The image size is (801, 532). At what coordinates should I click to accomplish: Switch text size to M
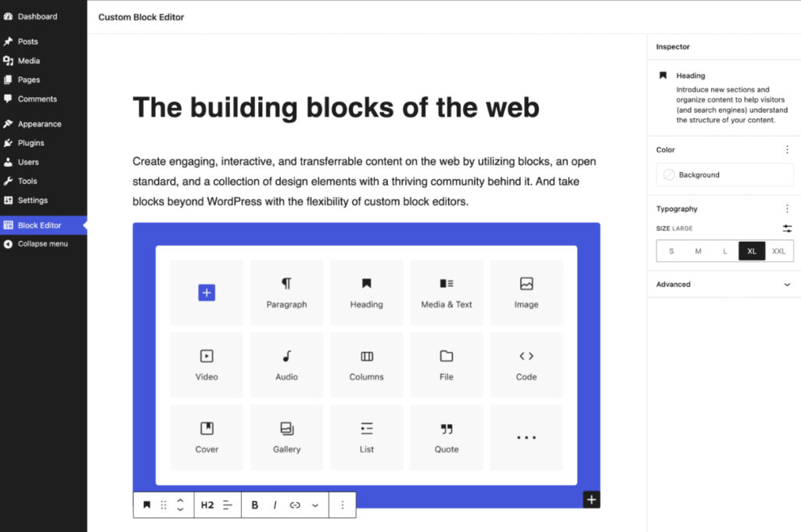click(x=698, y=251)
